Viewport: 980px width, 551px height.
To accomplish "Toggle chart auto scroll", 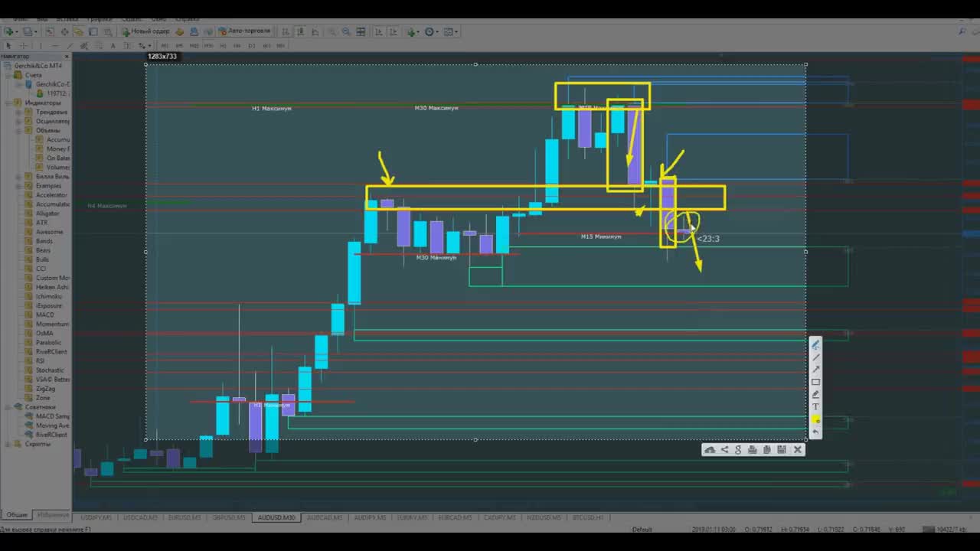I will click(377, 31).
